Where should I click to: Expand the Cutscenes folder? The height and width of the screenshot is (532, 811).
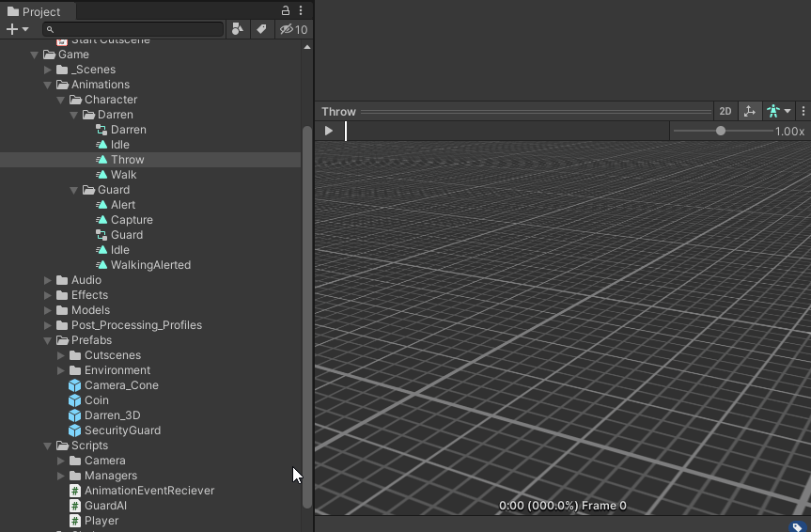pos(60,355)
